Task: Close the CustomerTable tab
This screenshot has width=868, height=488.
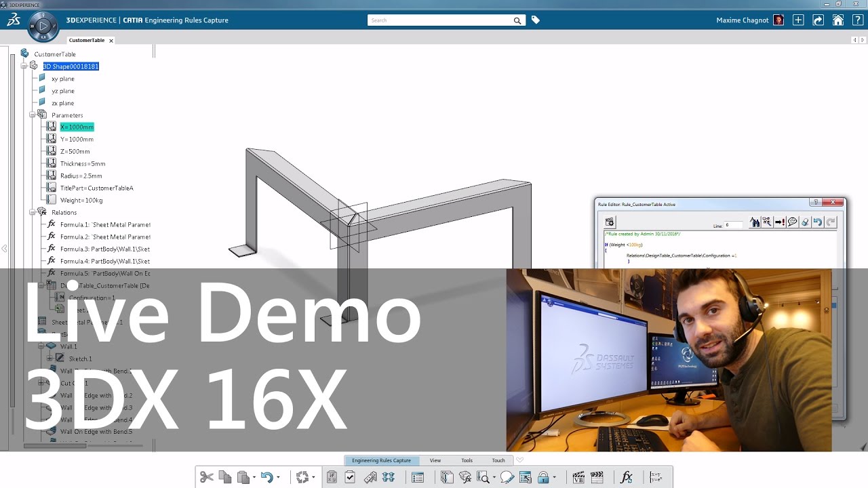Action: pos(111,41)
